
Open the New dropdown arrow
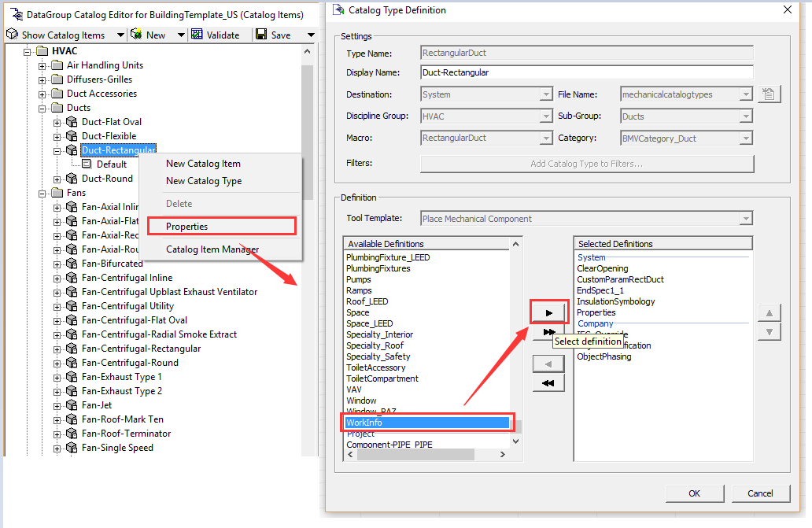[181, 35]
